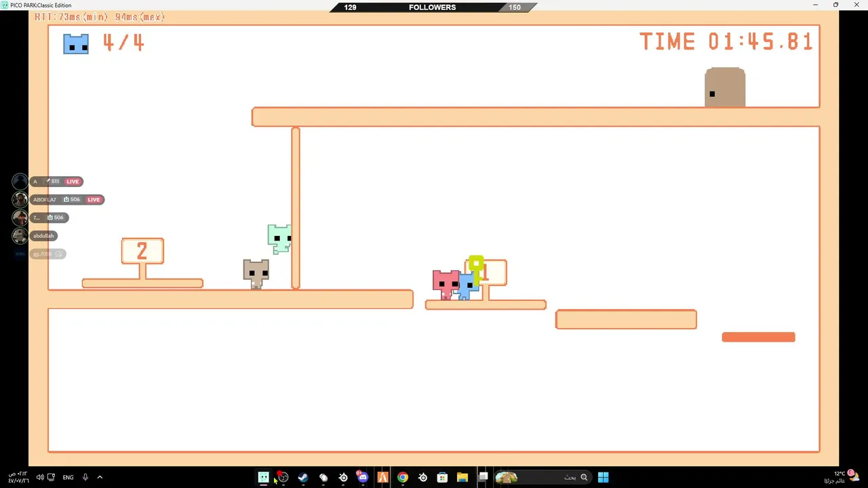
Task: Open the taskbar clock and date
Action: (x=18, y=477)
